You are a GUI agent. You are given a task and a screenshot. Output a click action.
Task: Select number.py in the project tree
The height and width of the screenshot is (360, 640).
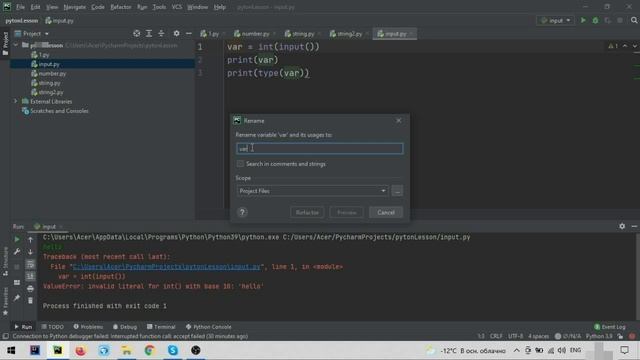(x=52, y=73)
